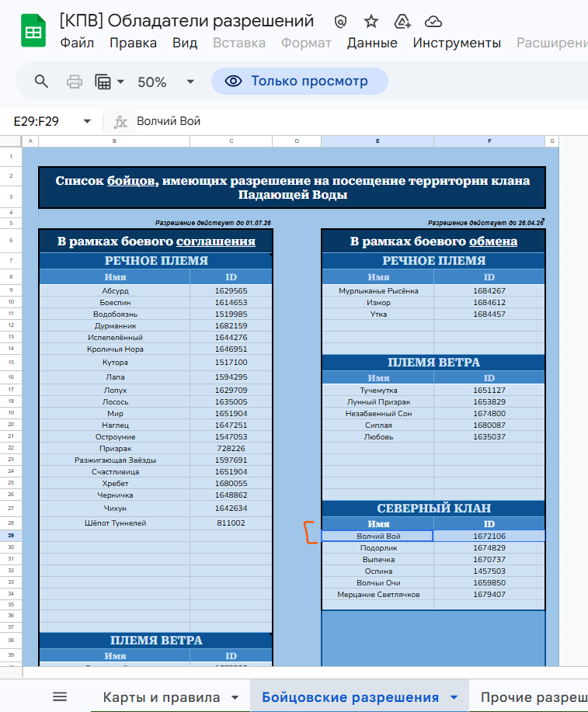This screenshot has height=712, width=588.
Task: Switch to the Карты и правила sheet tab
Action: (161, 697)
